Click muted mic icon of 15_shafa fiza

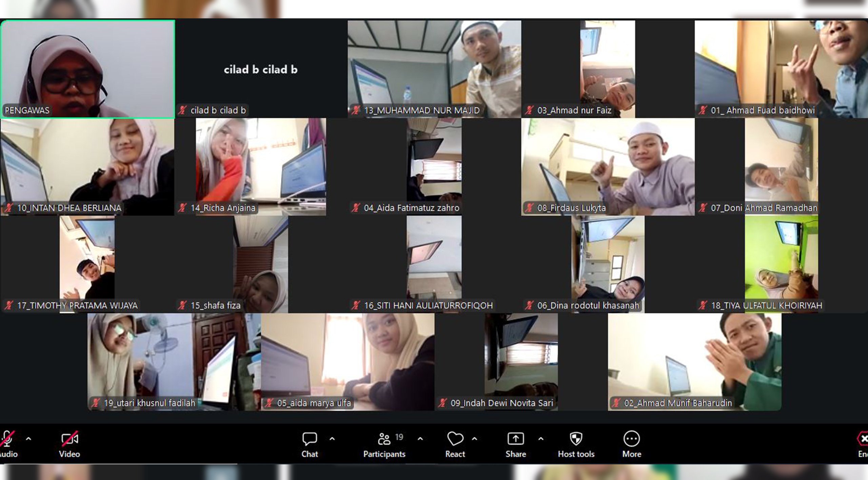click(182, 305)
